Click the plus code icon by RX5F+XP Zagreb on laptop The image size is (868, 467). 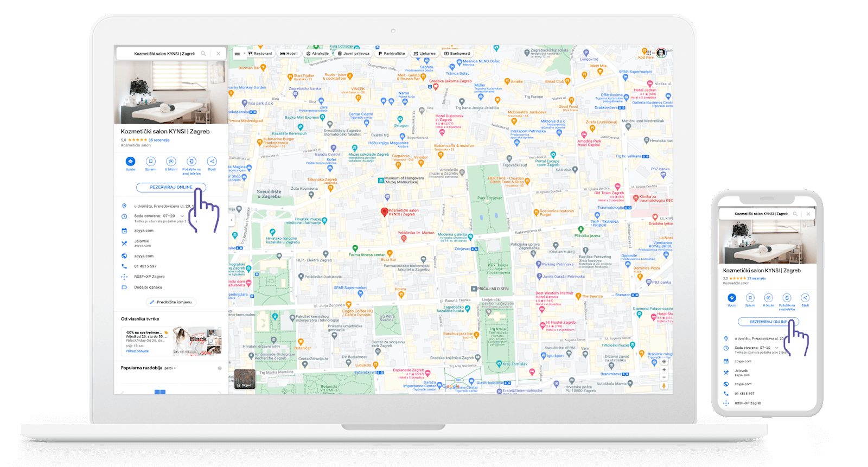[124, 277]
